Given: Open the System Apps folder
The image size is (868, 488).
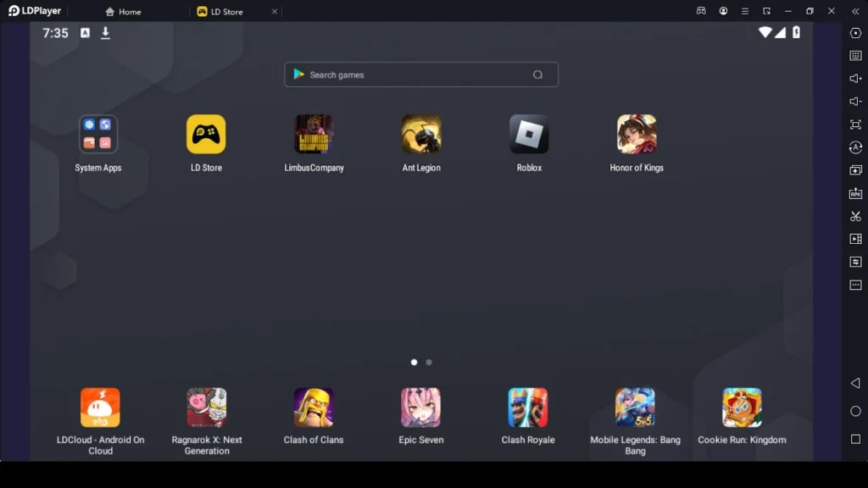Looking at the screenshot, I should pyautogui.click(x=98, y=134).
